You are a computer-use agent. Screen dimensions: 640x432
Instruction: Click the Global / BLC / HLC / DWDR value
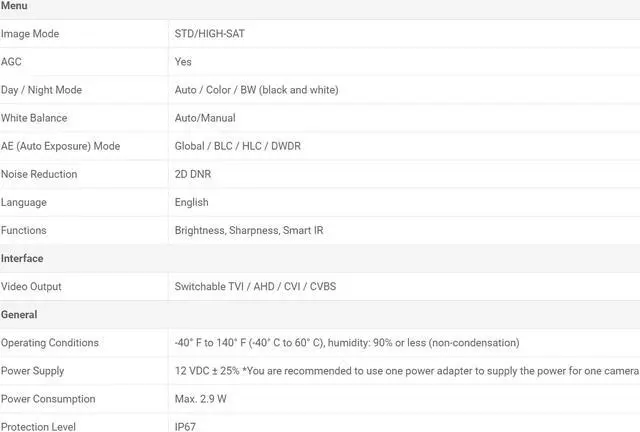point(237,146)
